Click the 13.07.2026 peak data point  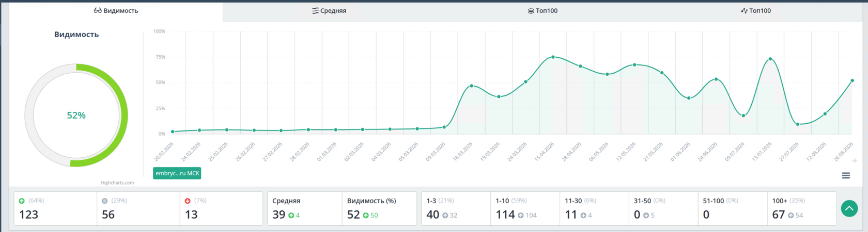pos(771,59)
